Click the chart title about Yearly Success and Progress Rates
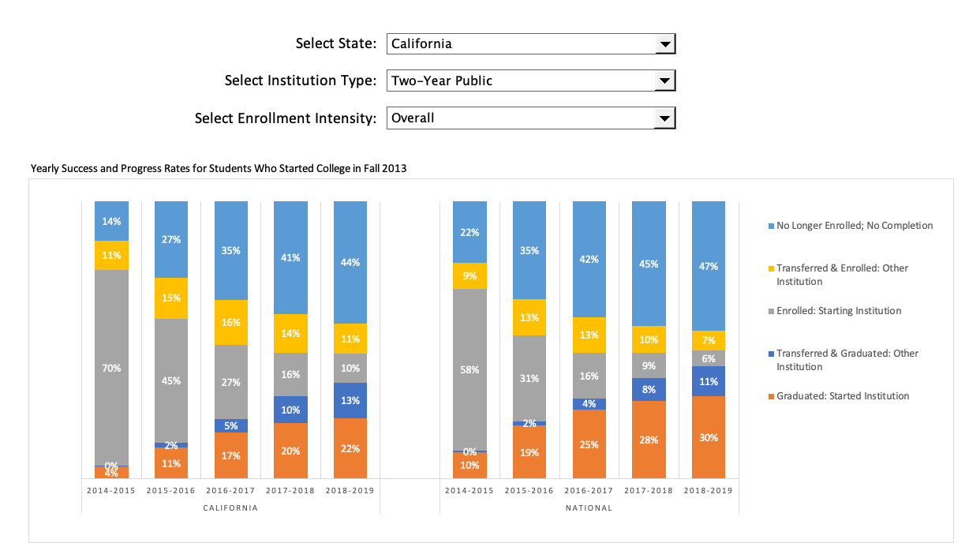 (219, 168)
